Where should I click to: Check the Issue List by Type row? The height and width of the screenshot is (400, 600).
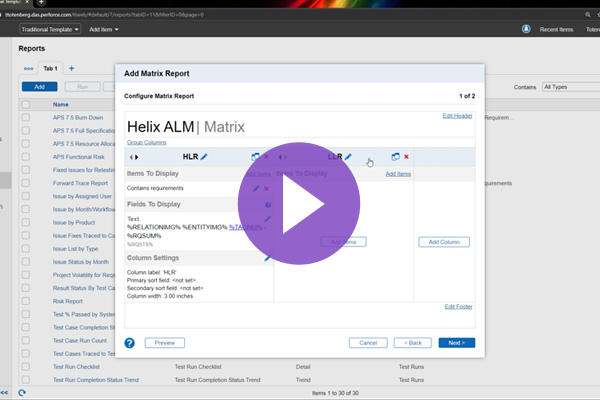click(26, 249)
